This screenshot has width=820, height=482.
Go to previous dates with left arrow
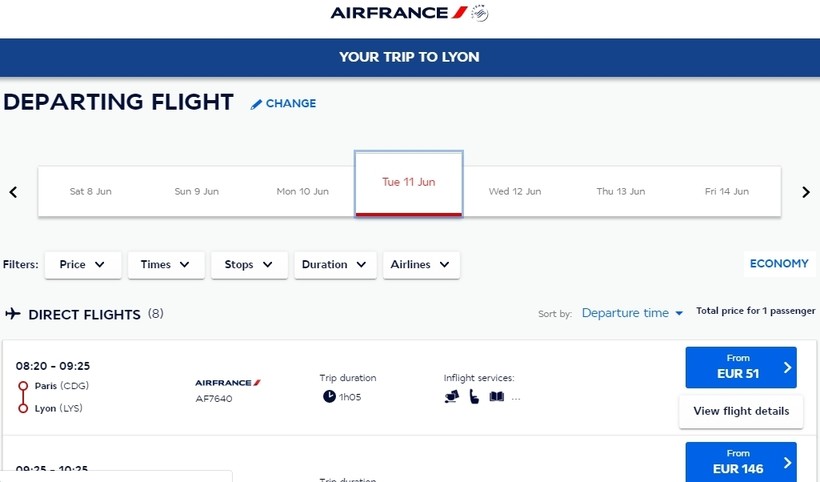pyautogui.click(x=13, y=192)
